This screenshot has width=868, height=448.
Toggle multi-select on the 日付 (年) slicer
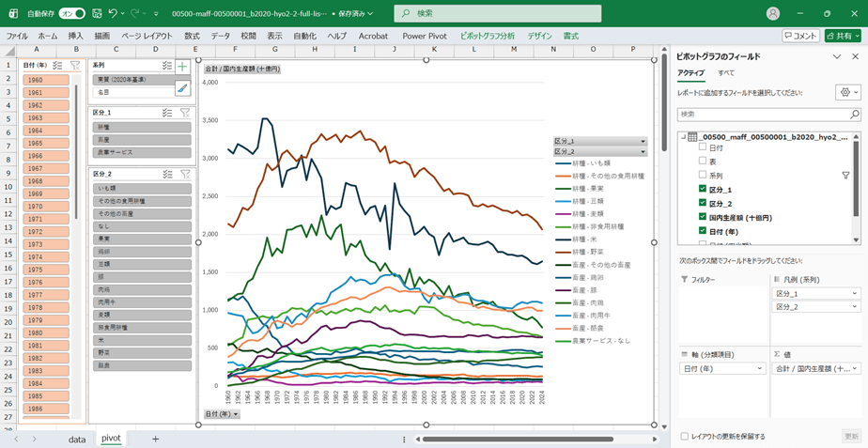tap(57, 66)
